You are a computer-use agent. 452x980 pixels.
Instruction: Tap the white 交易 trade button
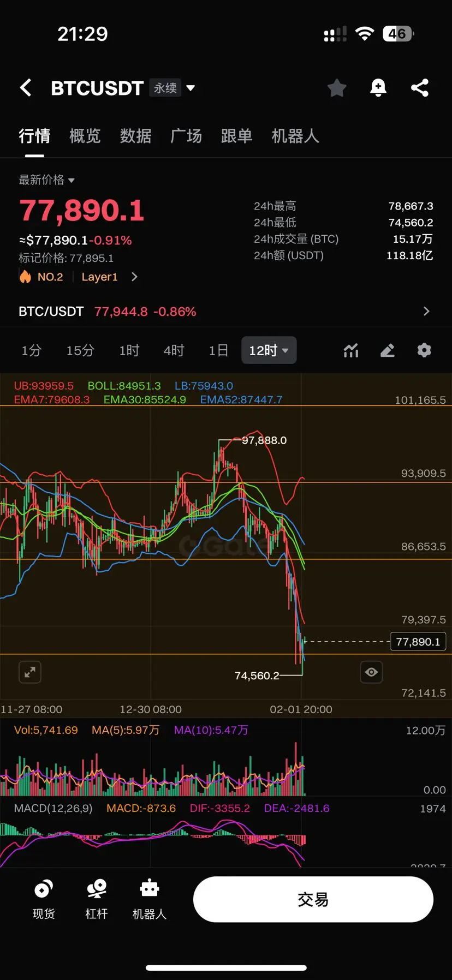coord(313,899)
